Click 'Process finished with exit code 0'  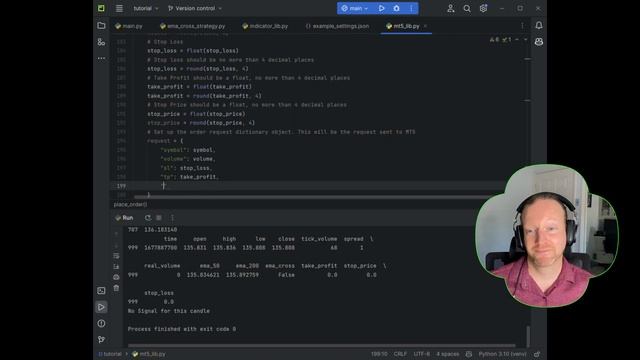click(182, 329)
